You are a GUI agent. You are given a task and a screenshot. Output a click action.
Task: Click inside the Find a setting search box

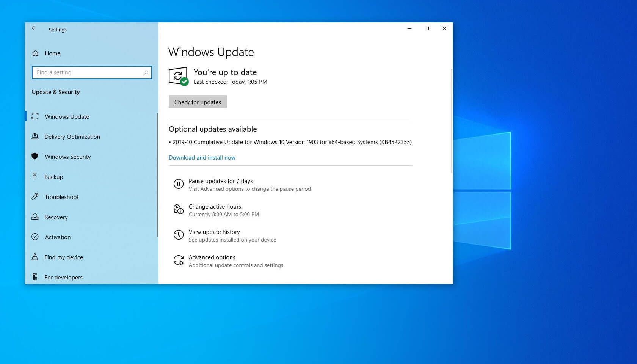pyautogui.click(x=91, y=72)
